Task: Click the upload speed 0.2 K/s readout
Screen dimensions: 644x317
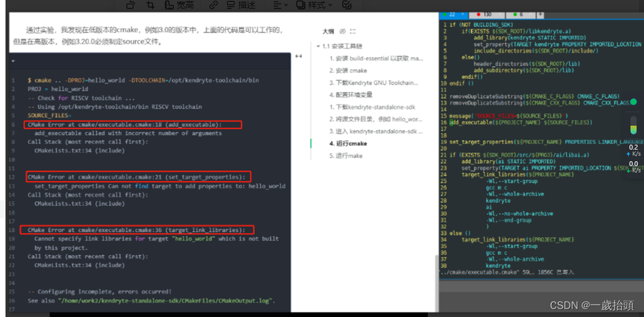Action: (634, 150)
